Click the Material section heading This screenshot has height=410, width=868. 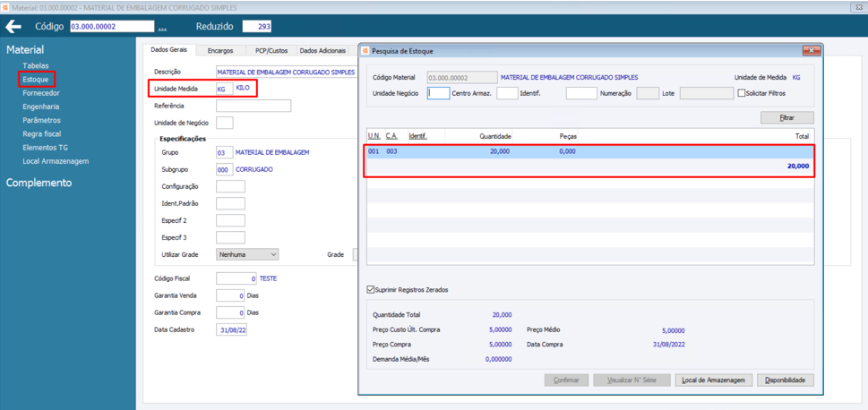coord(25,50)
